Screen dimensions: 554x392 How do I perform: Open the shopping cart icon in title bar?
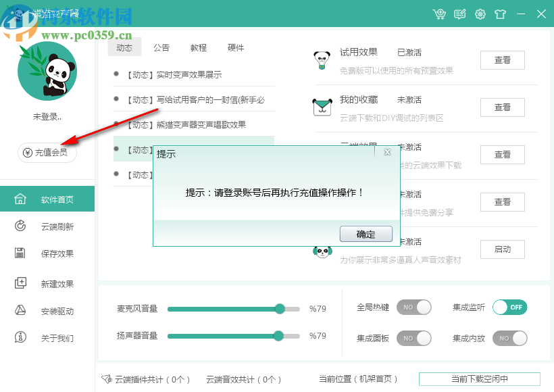(x=440, y=14)
